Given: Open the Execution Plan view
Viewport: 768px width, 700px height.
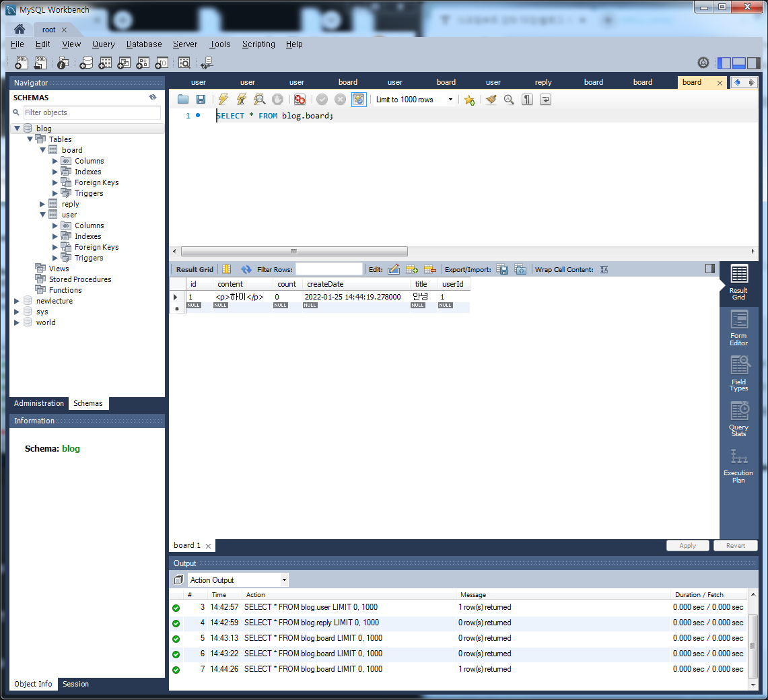Looking at the screenshot, I should (738, 465).
